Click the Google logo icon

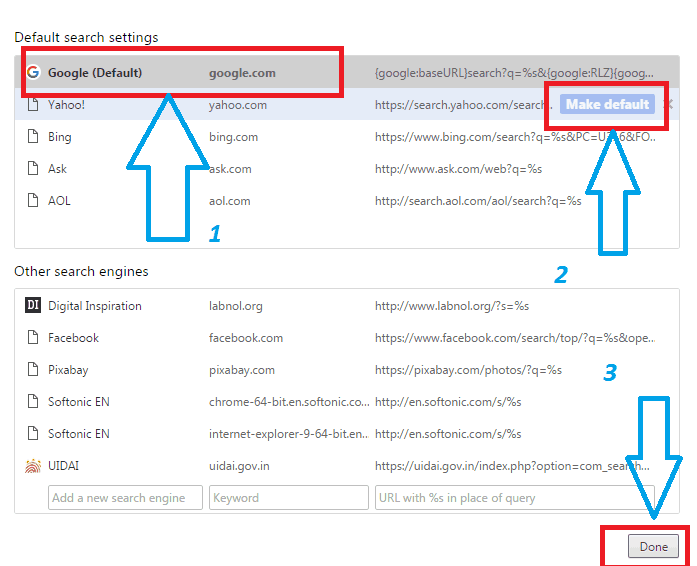point(33,72)
